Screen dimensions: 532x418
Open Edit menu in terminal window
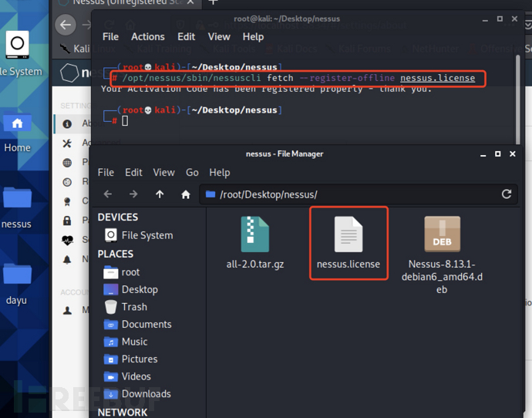pos(187,37)
